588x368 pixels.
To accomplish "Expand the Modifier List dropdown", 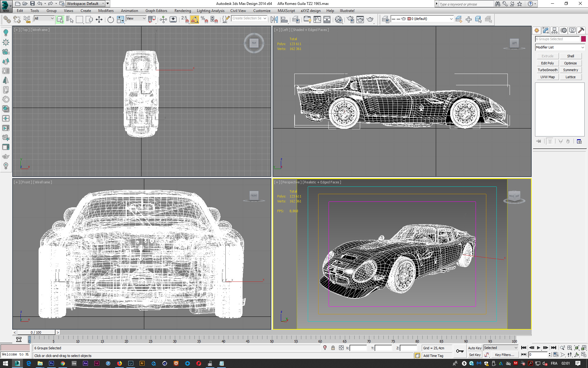I will coord(560,47).
